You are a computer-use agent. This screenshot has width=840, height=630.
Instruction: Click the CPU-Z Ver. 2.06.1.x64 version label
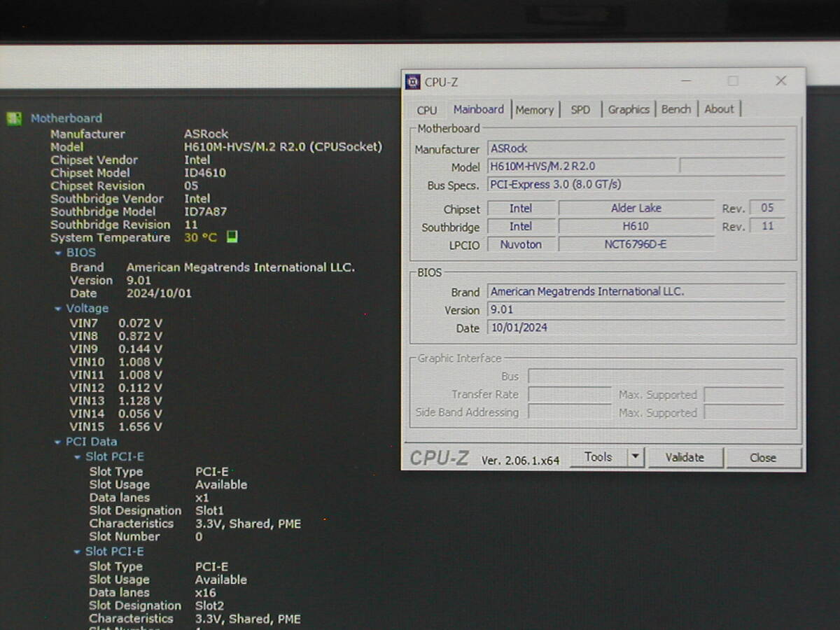pyautogui.click(x=520, y=460)
